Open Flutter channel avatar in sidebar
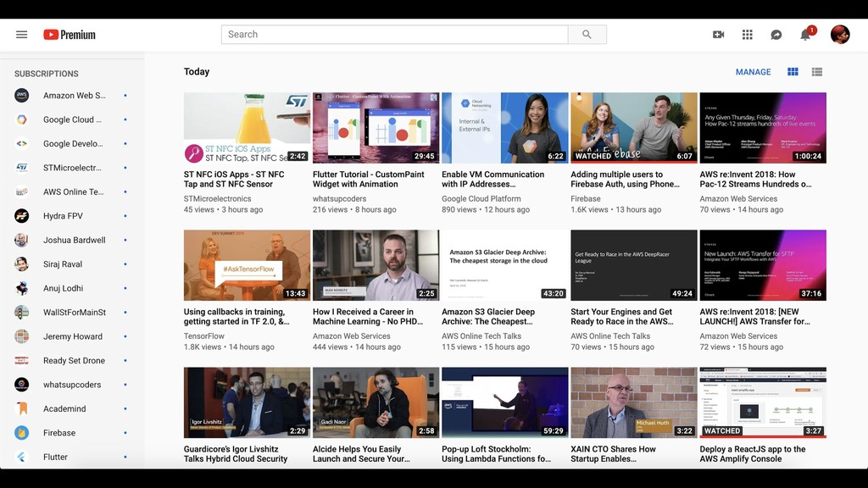Screen dimensions: 868x488 (21, 457)
